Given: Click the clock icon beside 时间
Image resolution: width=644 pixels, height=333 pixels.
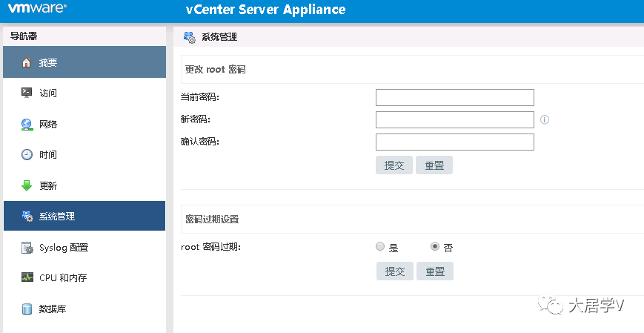Looking at the screenshot, I should coord(27,154).
